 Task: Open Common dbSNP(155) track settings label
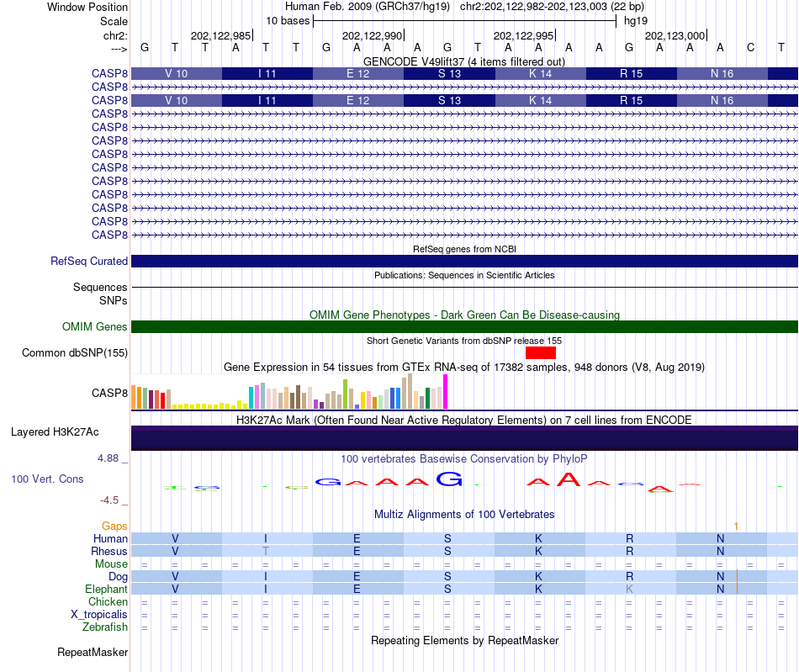(x=75, y=353)
